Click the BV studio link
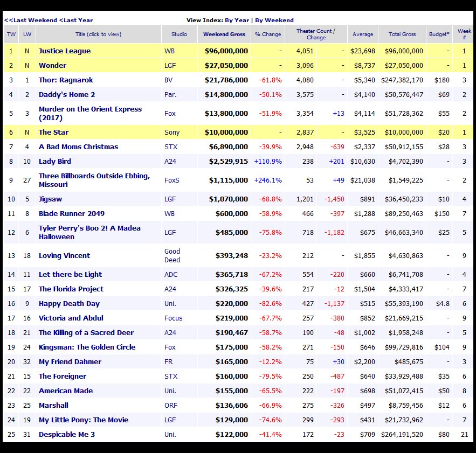The image size is (476, 453). point(169,80)
